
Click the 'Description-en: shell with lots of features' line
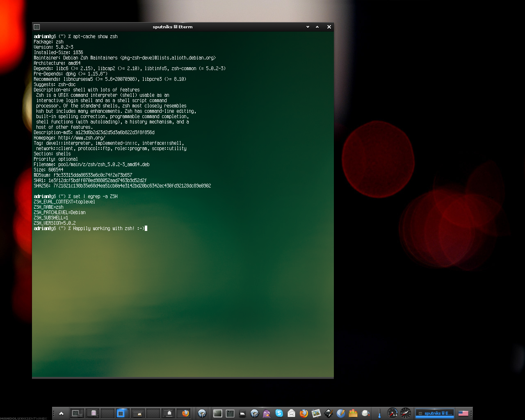[x=87, y=90]
